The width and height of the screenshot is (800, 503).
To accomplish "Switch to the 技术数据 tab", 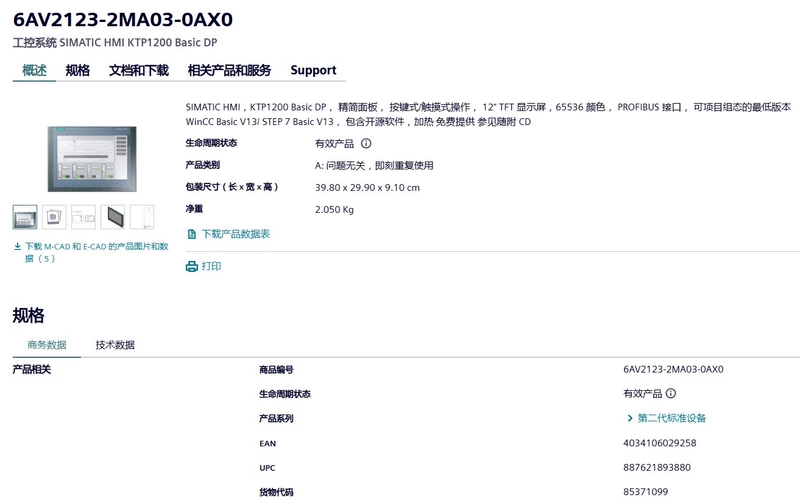I will pyautogui.click(x=115, y=345).
